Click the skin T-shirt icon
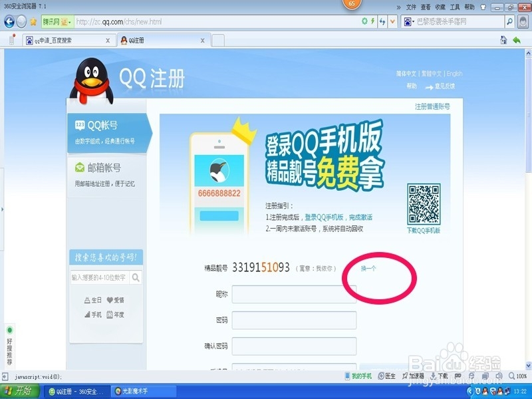Viewport: 532px width, 399px height. pyautogui.click(x=483, y=7)
